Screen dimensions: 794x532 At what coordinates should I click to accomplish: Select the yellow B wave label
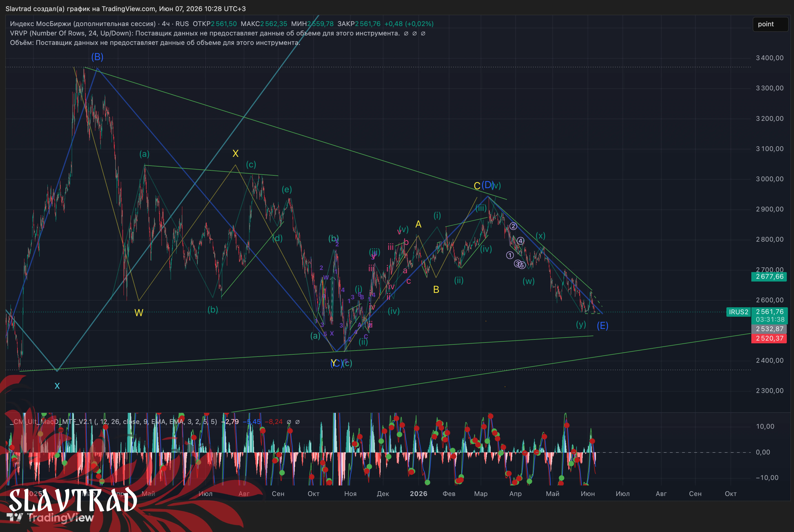coord(436,289)
